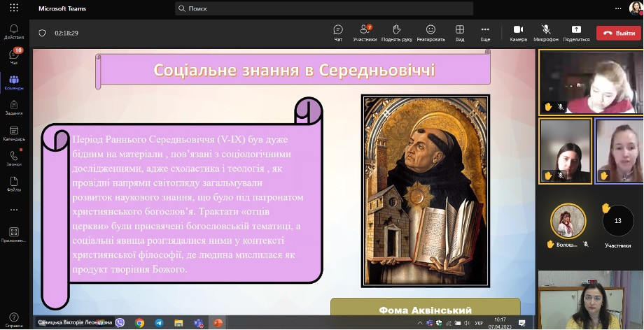Switch to the Команды teams tab
This screenshot has height=330, width=644.
[14, 82]
